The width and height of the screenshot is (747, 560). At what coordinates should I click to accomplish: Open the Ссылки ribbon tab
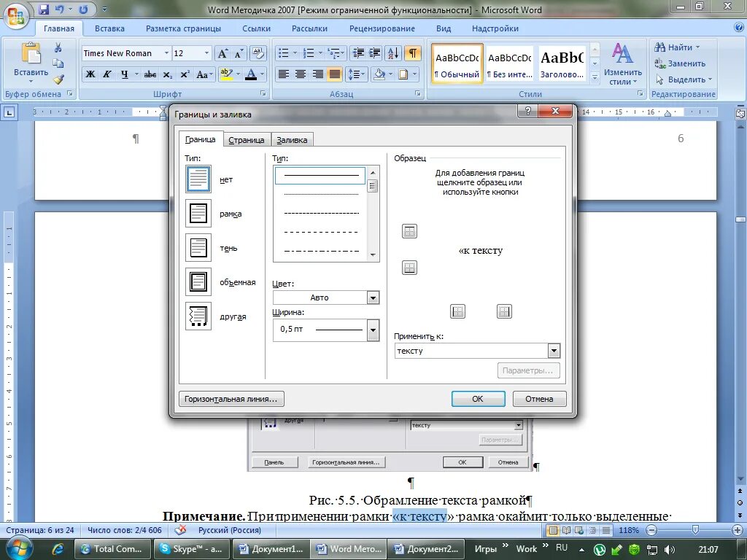click(x=256, y=28)
